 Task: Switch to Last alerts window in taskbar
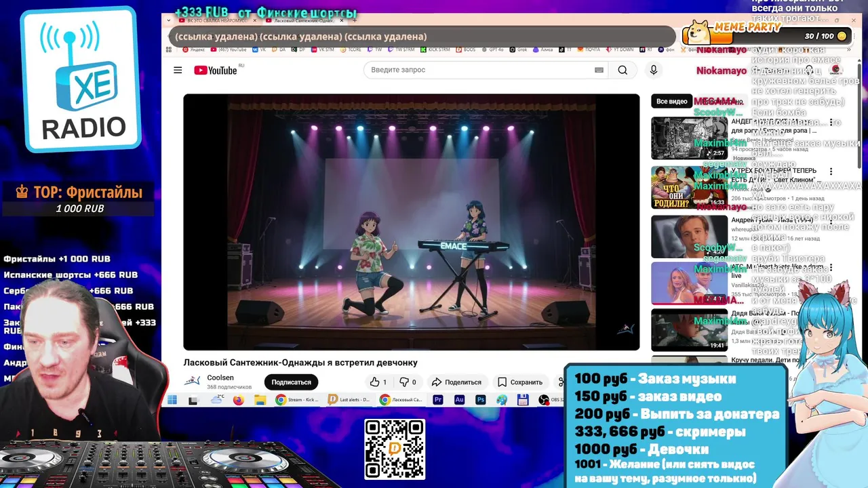click(349, 400)
